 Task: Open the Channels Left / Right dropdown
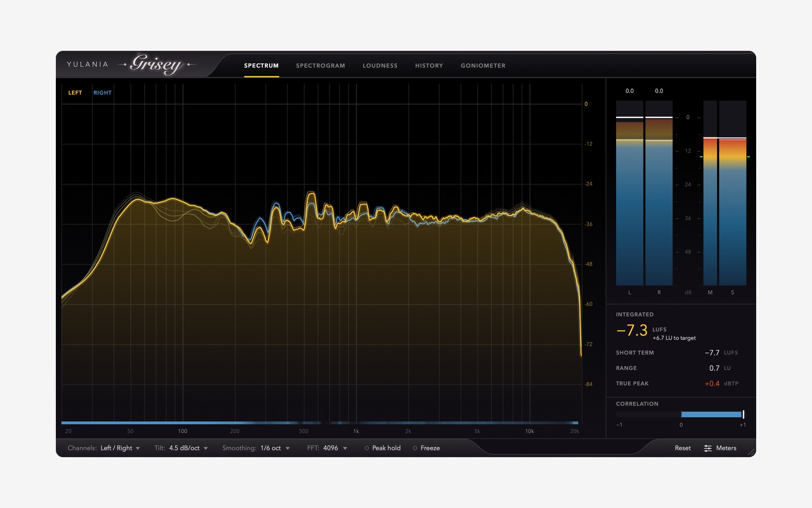[120, 448]
